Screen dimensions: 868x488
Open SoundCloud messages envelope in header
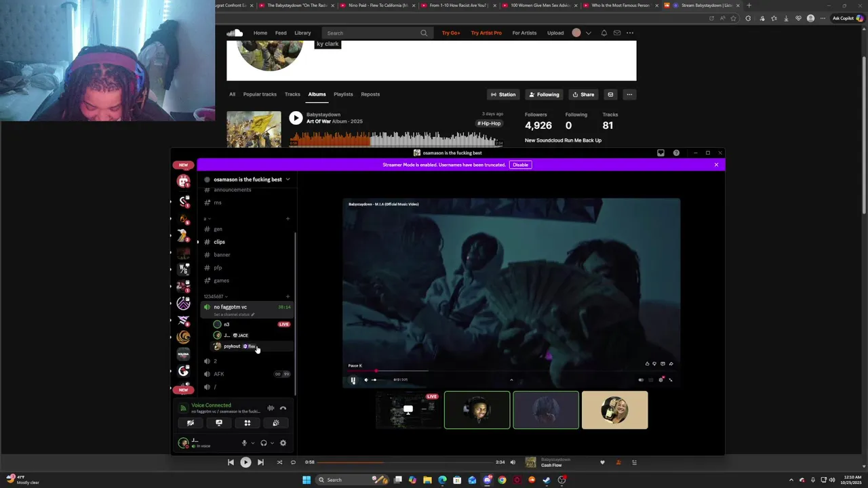[x=616, y=33]
